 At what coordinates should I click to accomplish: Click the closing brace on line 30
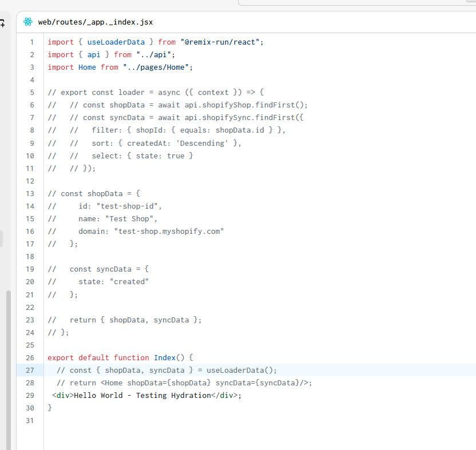tap(50, 408)
